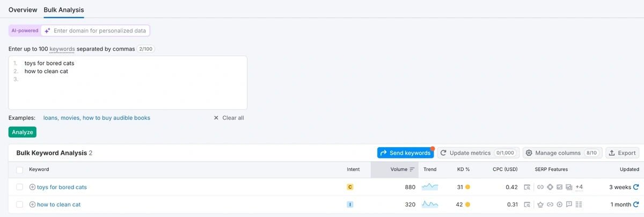This screenshot has height=217, width=644.
Task: Click the volume value 320
Action: click(x=410, y=204)
